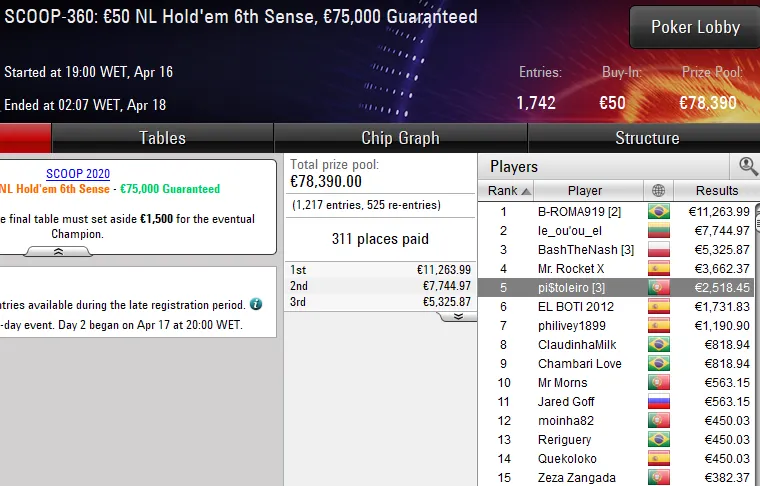Viewport: 760px width, 486px height.
Task: Return to the Poker Lobby
Action: point(695,27)
